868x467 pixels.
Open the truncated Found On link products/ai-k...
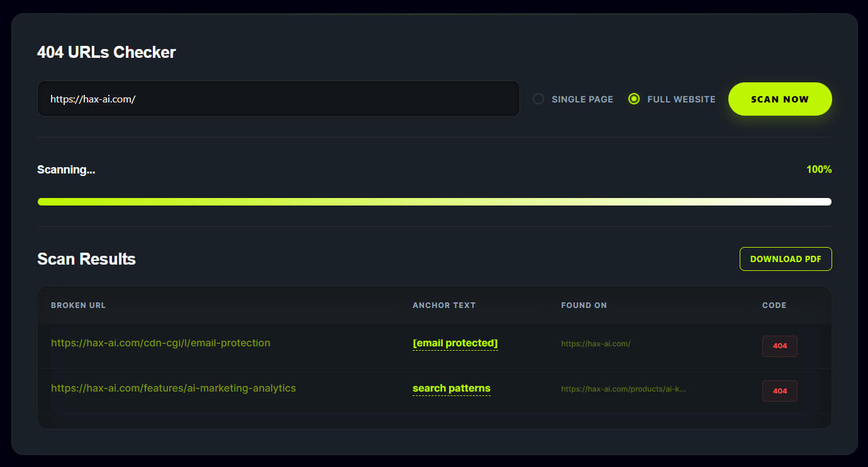pyautogui.click(x=623, y=389)
